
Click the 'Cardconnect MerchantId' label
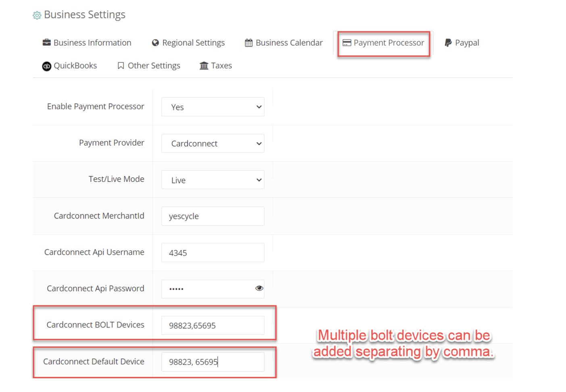click(x=99, y=216)
